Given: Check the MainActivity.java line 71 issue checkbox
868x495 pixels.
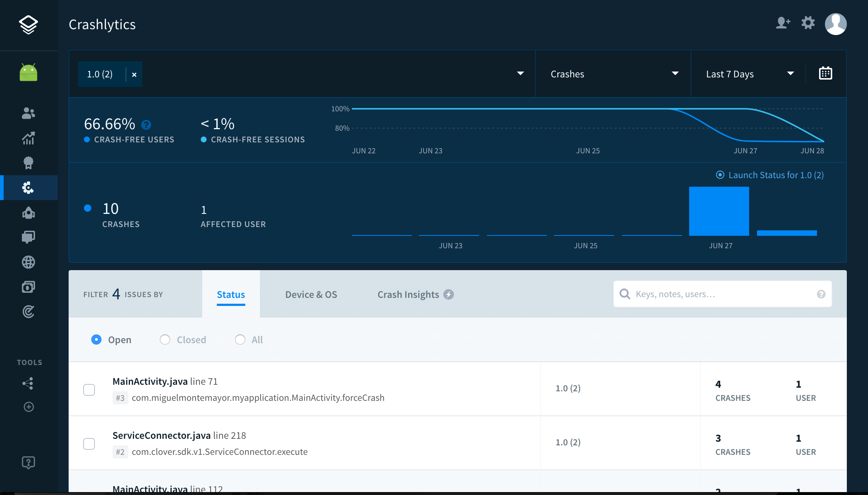Looking at the screenshot, I should pyautogui.click(x=89, y=390).
